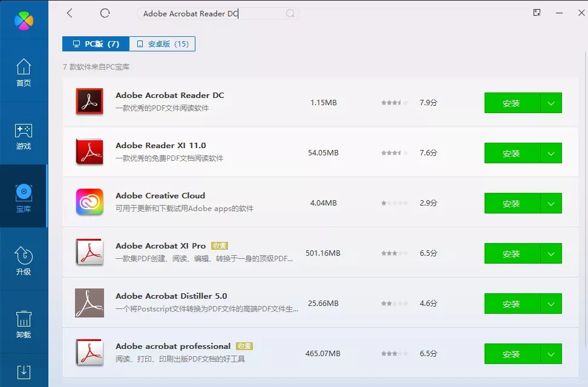The height and width of the screenshot is (387, 588).
Task: Switch to the 安卓版 (15) tab
Action: point(162,44)
